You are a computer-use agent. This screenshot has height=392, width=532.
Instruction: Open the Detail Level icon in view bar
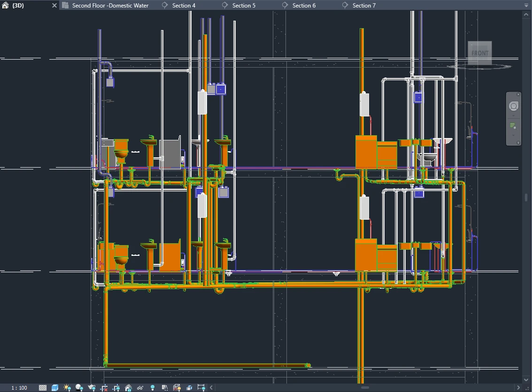(x=43, y=388)
